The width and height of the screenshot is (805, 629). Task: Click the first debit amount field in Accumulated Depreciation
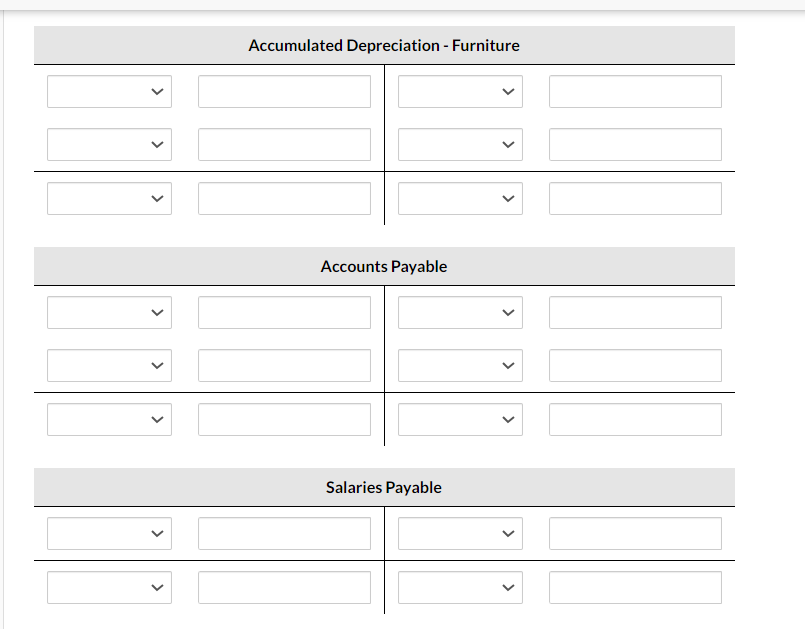pyautogui.click(x=284, y=91)
